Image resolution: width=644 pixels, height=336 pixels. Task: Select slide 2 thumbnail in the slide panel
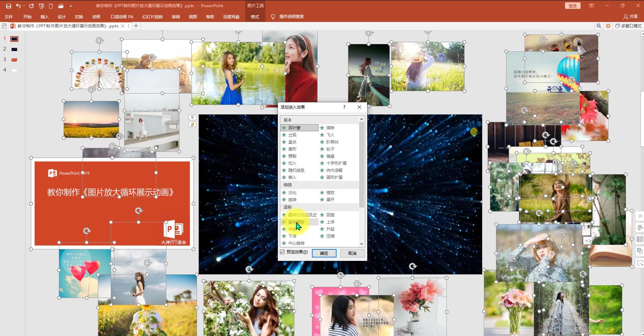[x=14, y=49]
